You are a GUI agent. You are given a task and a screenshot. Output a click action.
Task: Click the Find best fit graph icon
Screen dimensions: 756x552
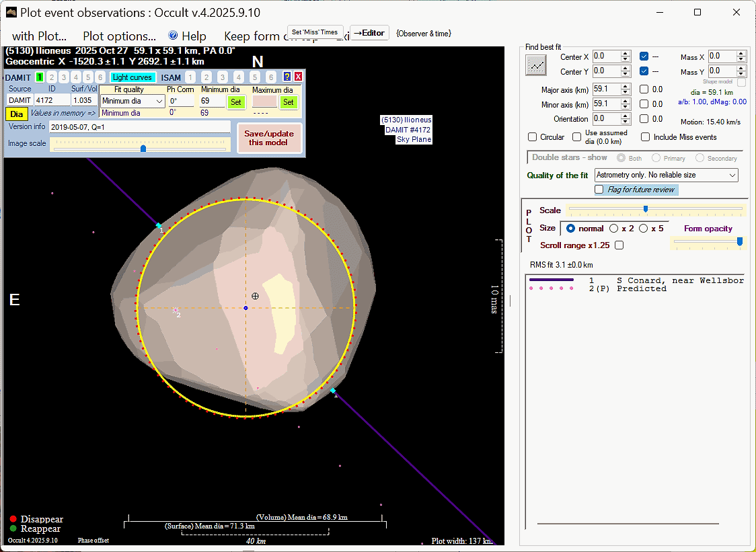(536, 65)
